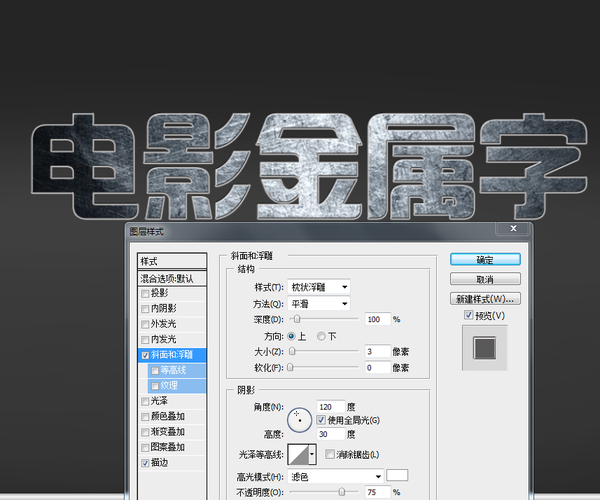Screen dimensions: 600x500
Task: Enable the 投影 checkbox
Action: 146,294
